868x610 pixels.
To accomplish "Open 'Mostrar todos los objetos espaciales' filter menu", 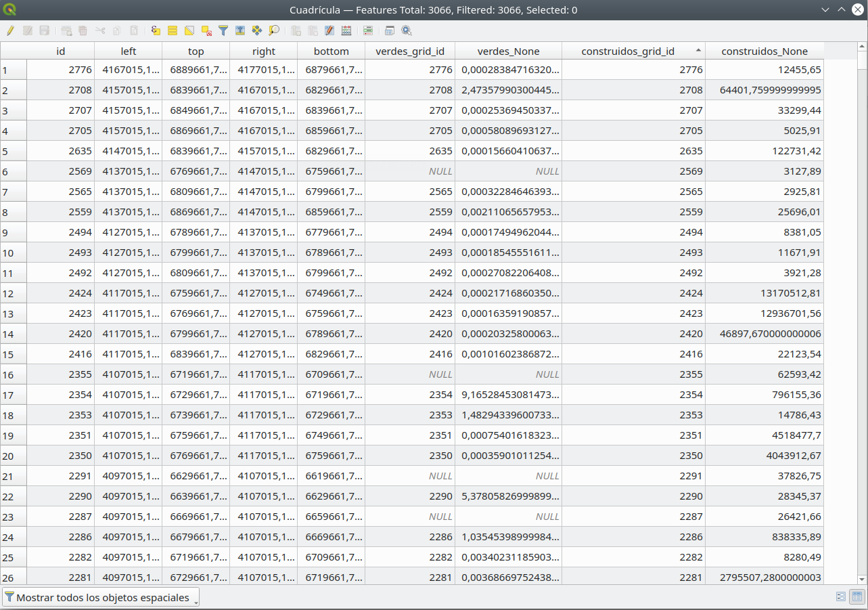I will pos(101,597).
